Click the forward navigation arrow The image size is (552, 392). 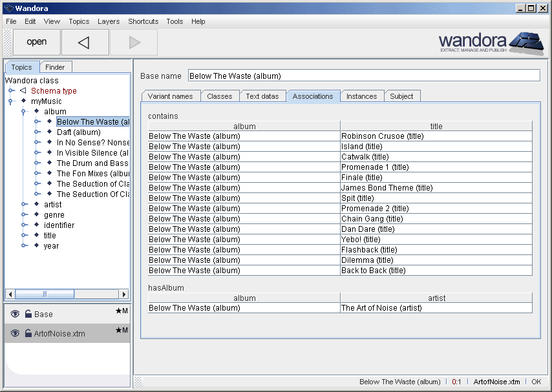click(x=133, y=42)
